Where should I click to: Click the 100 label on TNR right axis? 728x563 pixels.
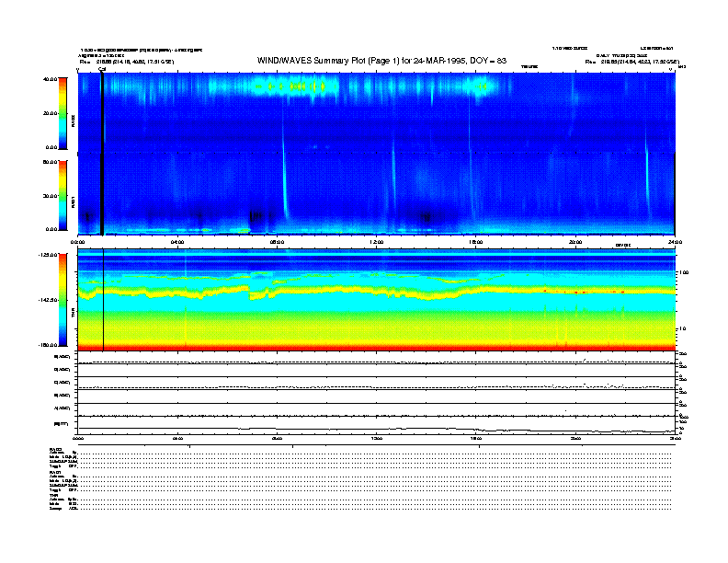(684, 272)
